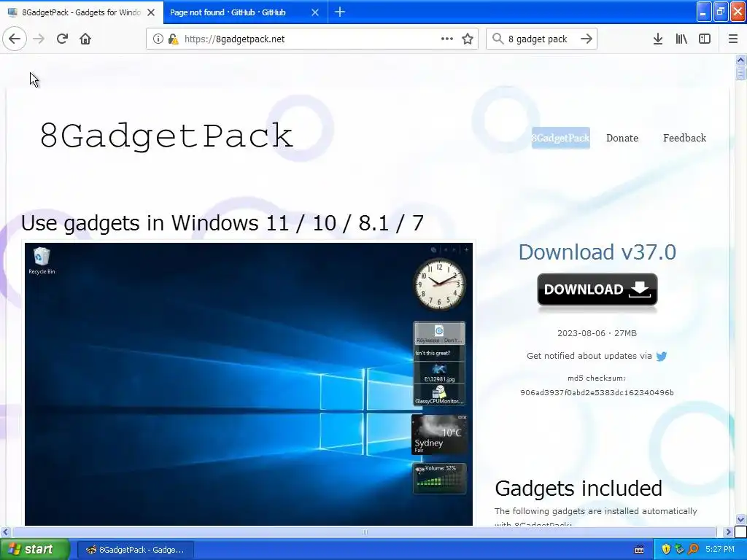747x560 pixels.
Task: Open a new tab
Action: pos(340,12)
